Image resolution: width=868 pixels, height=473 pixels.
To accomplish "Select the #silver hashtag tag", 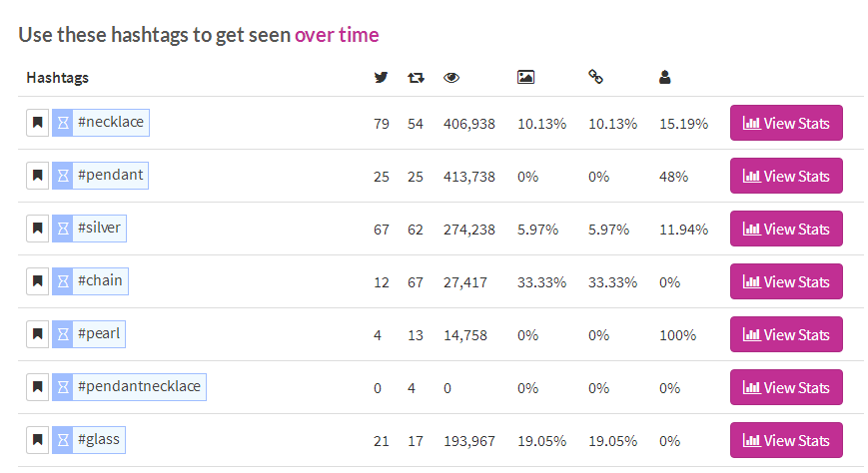I will 99,229.
